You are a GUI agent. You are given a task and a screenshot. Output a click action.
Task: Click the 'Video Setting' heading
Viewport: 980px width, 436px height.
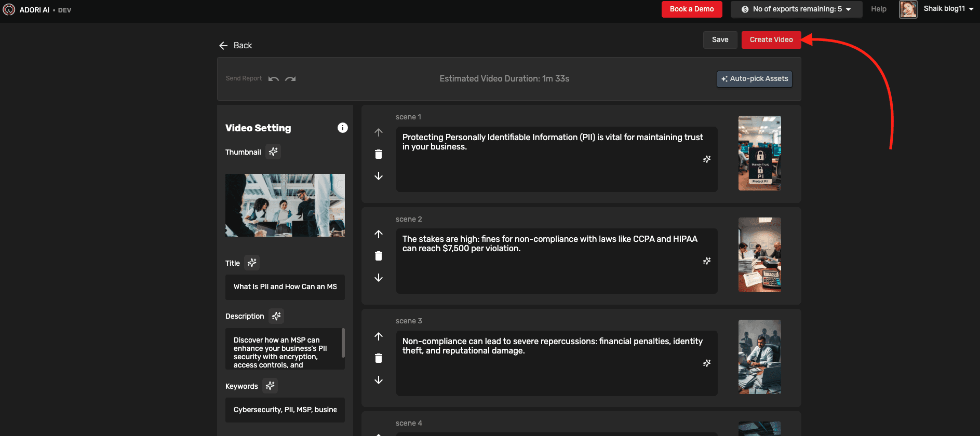[x=258, y=128]
